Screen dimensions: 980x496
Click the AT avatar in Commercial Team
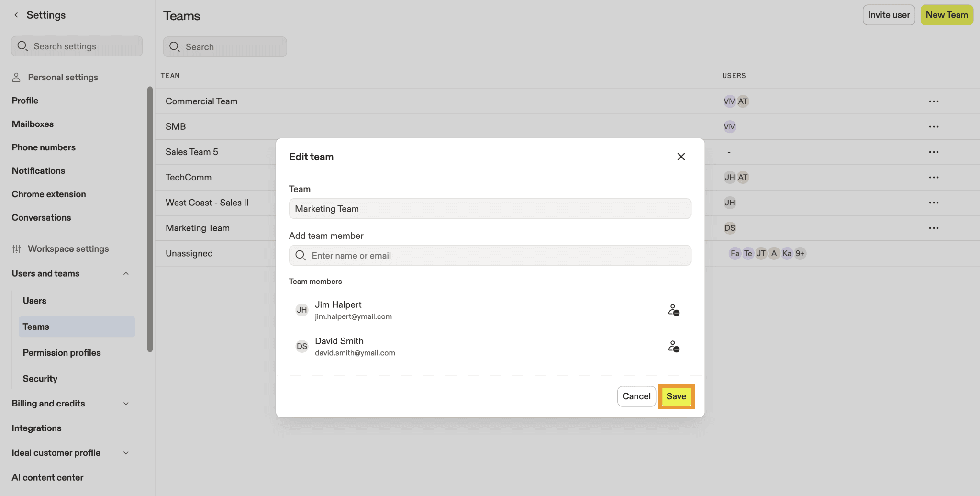(743, 101)
